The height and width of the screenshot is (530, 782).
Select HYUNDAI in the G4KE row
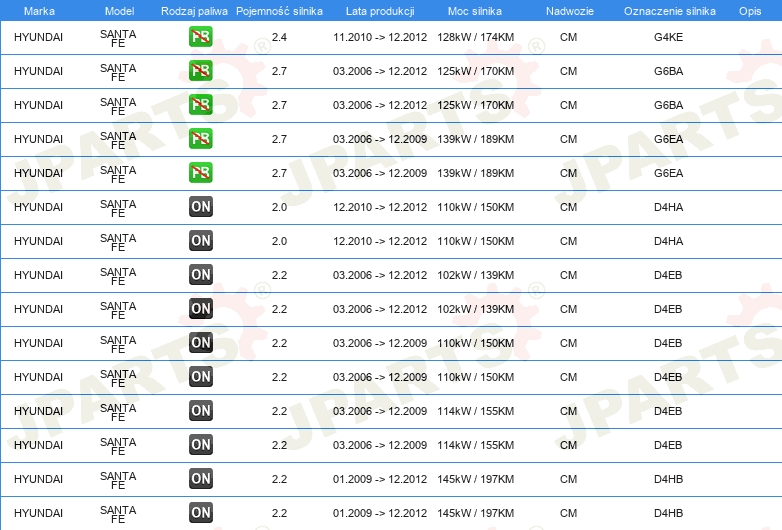(x=38, y=37)
